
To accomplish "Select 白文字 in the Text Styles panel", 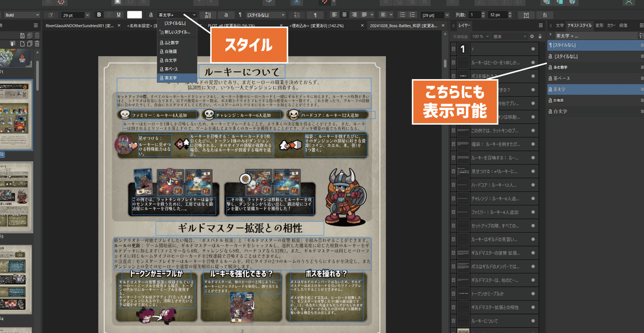I will click(595, 111).
